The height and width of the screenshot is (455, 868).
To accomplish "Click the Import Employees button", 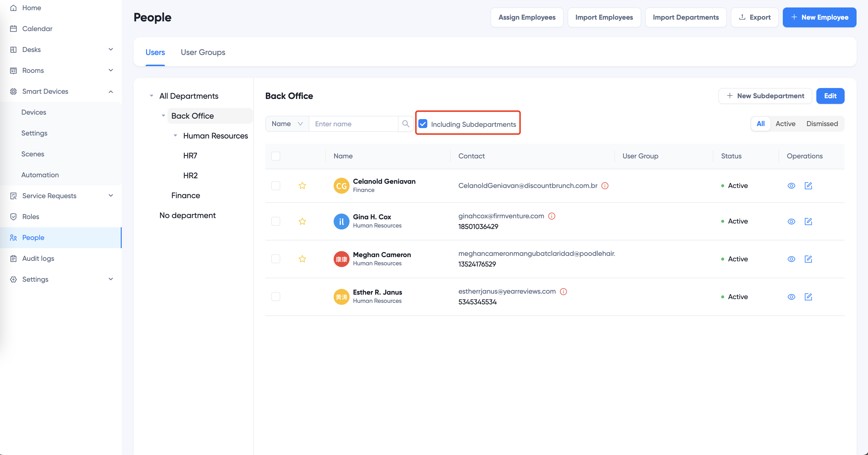I will (x=604, y=17).
